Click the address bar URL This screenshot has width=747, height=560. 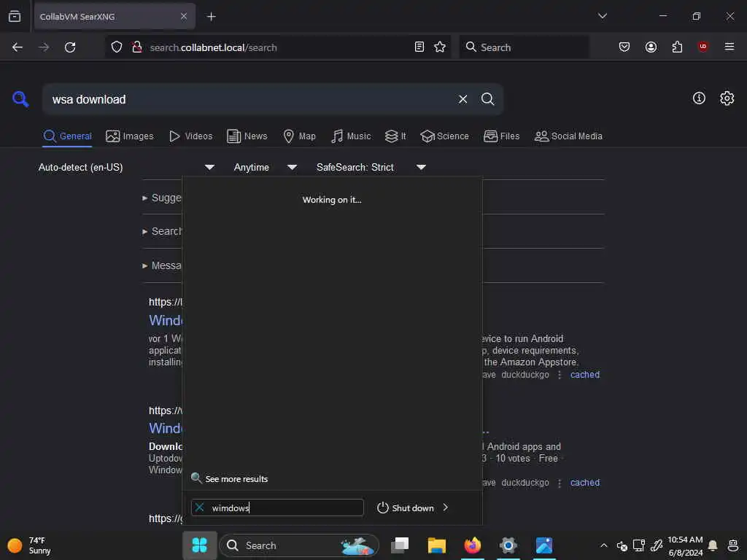click(x=213, y=47)
